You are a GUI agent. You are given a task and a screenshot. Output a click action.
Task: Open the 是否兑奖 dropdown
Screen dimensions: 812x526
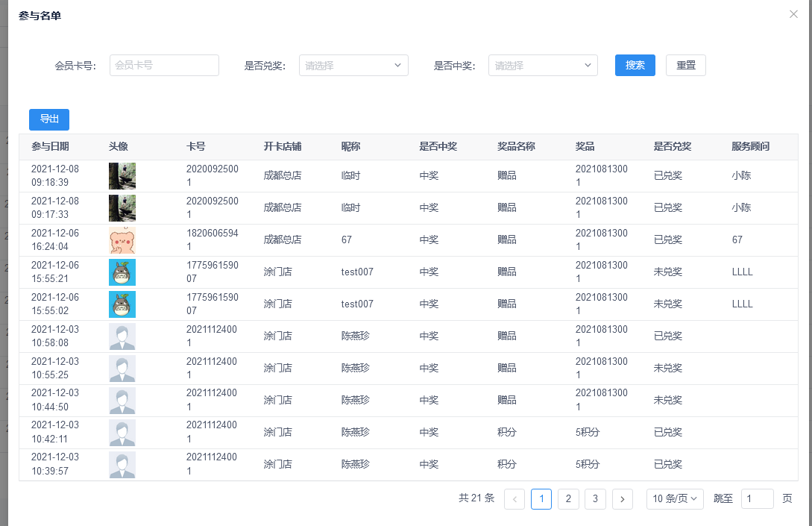(353, 65)
